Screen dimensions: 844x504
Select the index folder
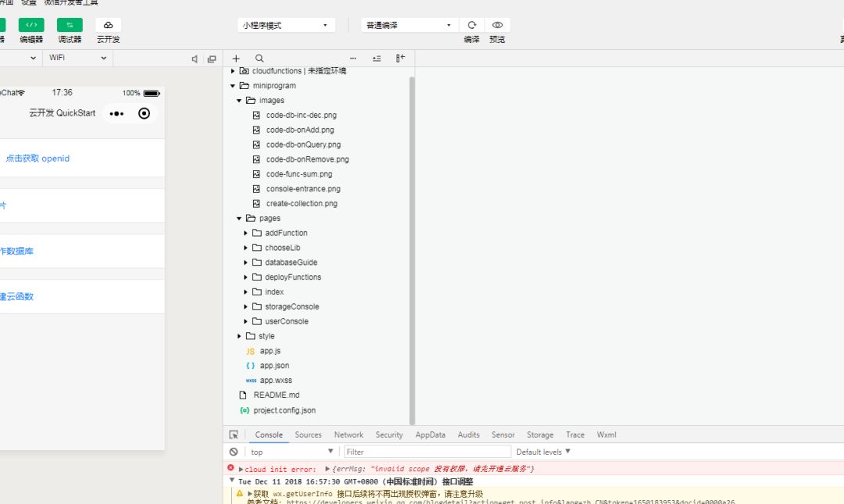274,291
